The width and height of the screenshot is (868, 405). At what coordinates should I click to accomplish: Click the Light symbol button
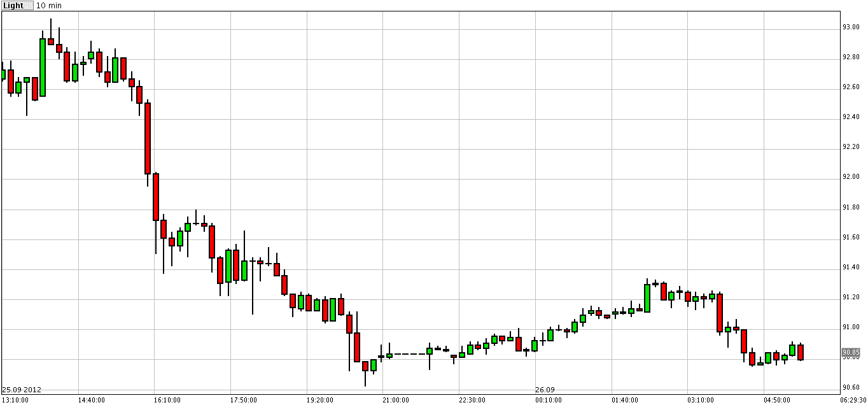coord(17,5)
